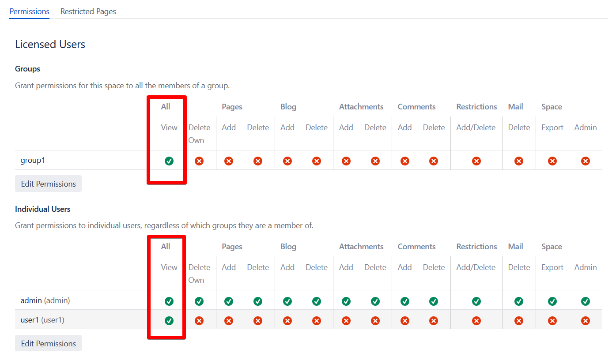Viewport: 616px width, 364px height.
Task: Click admin Space Admin green check icon
Action: coord(586,301)
